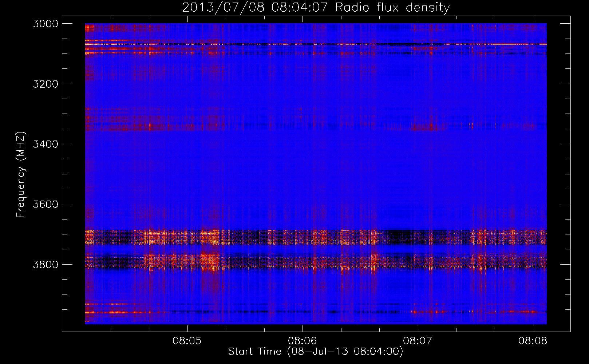Click the "Start Time (08-Jul-13 08:04:00)" label
Viewport: 589px width, 364px height.
click(x=316, y=352)
